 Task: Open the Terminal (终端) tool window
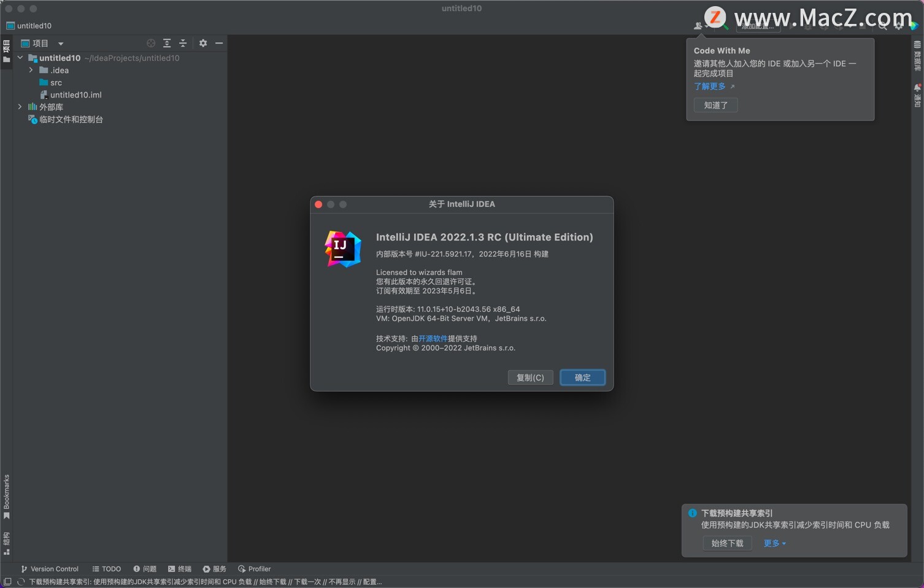point(180,569)
